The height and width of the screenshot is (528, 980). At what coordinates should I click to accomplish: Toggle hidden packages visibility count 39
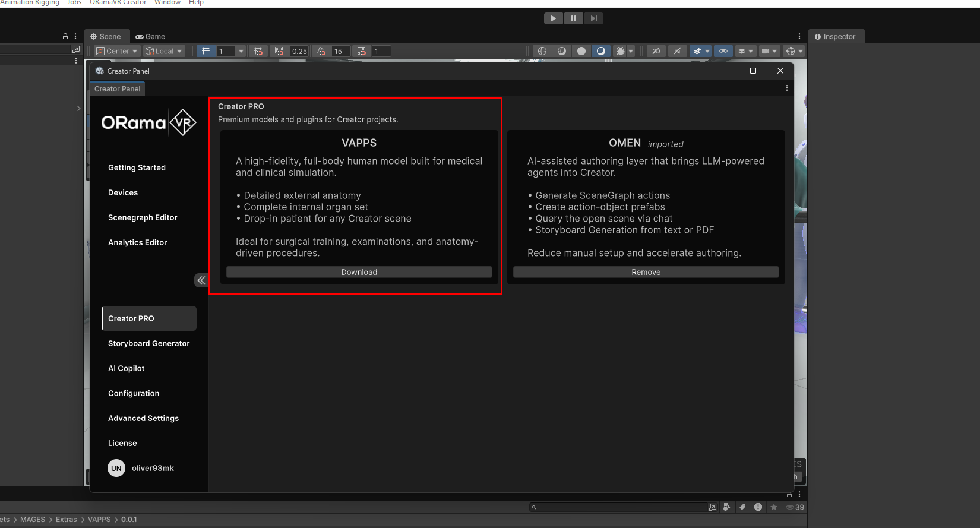[795, 507]
